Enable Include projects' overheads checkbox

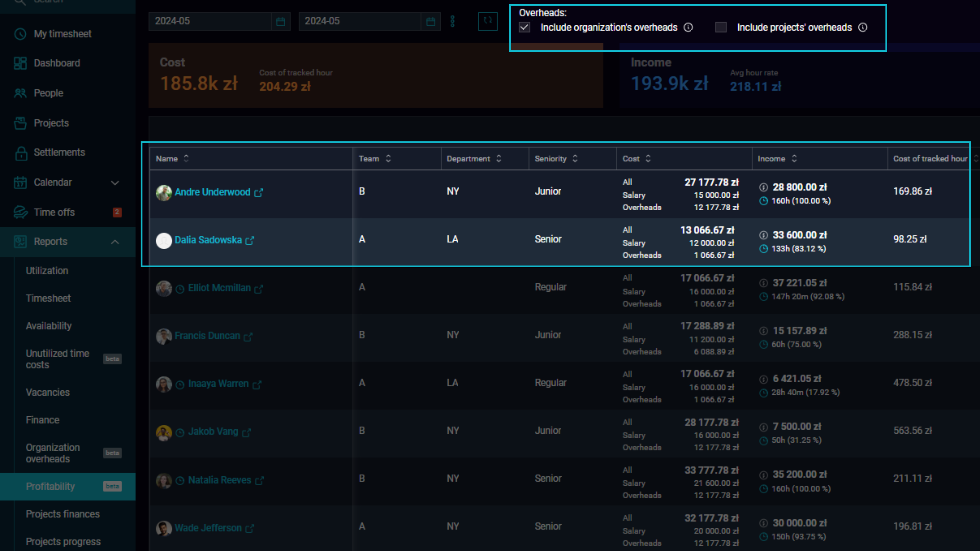(721, 27)
